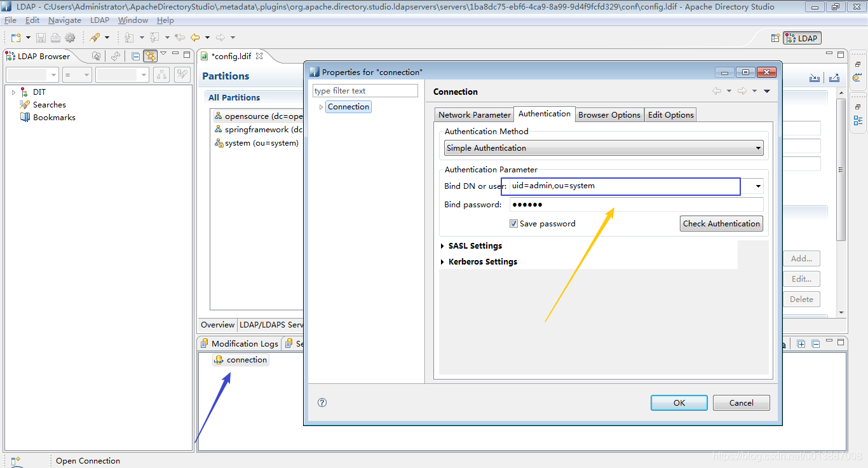The image size is (868, 468).
Task: Click the yellow Back arrow in toolbar
Action: pyautogui.click(x=195, y=38)
